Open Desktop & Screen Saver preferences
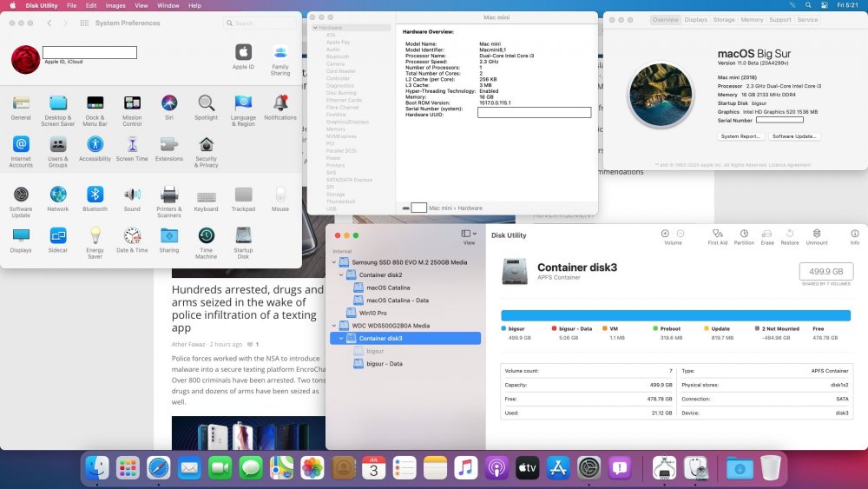 coord(57,110)
